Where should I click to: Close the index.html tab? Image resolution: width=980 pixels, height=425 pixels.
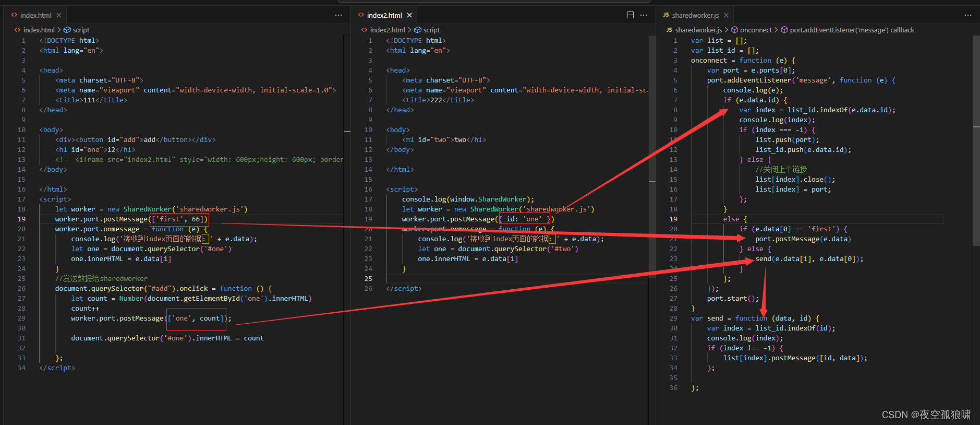59,15
